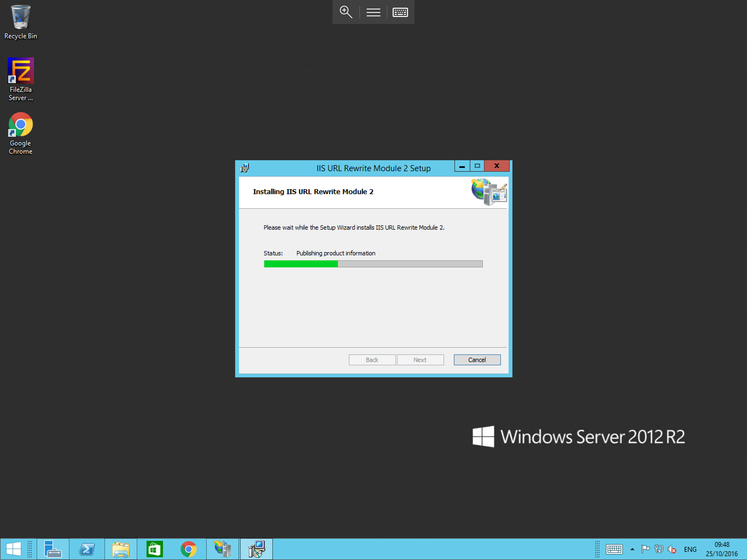Click the muted volume tray icon
Image resolution: width=747 pixels, height=560 pixels.
[672, 550]
